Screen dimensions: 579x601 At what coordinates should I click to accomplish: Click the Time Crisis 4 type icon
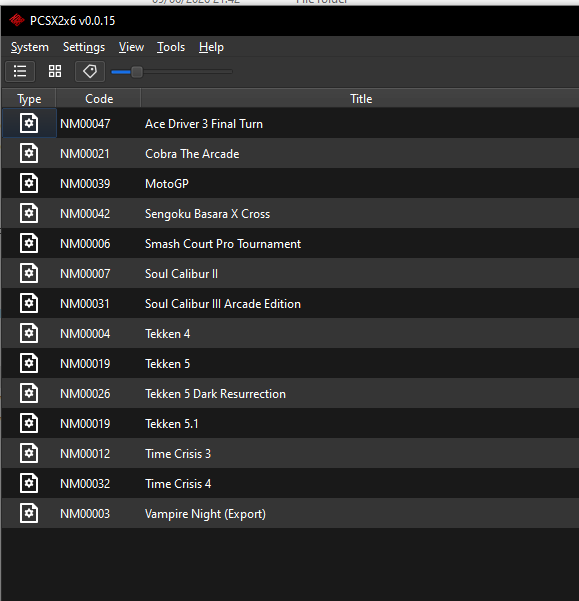pyautogui.click(x=29, y=483)
